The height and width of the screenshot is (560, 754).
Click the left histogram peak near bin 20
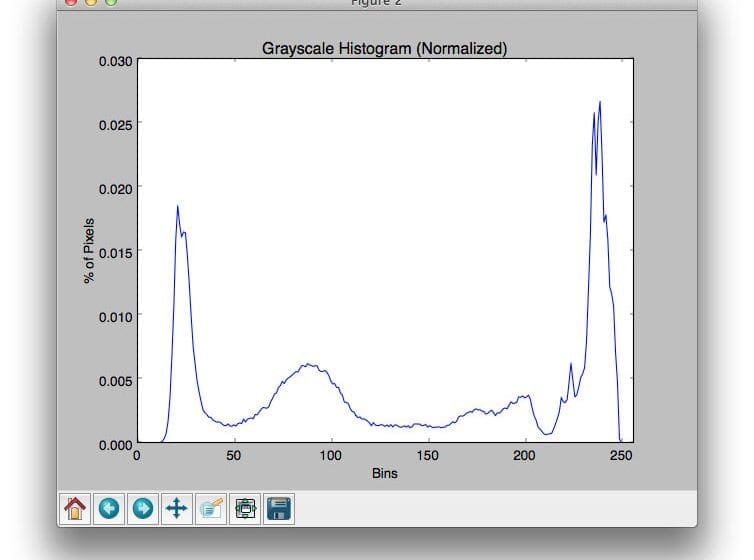[178, 207]
